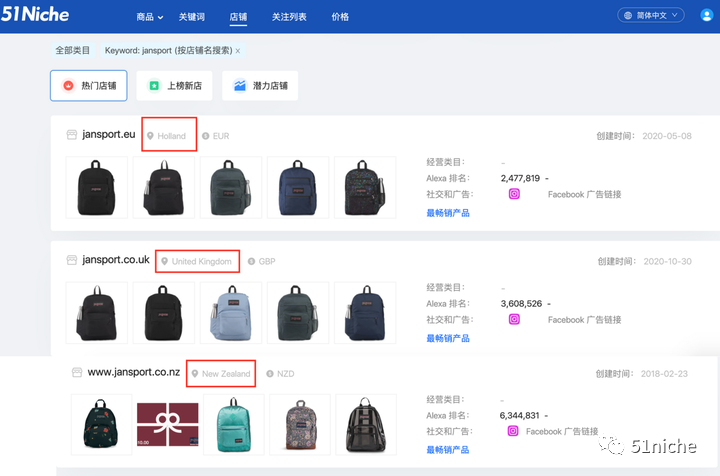Click the Alexa rank value 3,608,526
720x476 pixels.
pos(521,303)
